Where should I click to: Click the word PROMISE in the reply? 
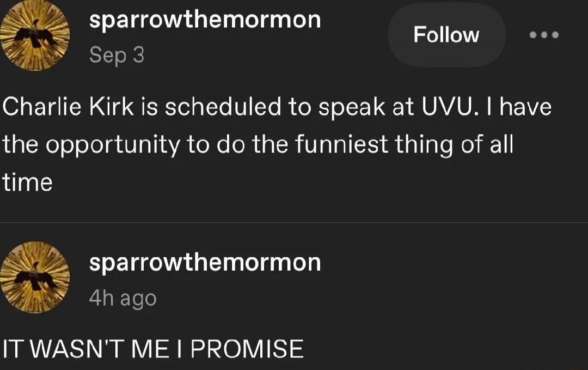coord(247,349)
